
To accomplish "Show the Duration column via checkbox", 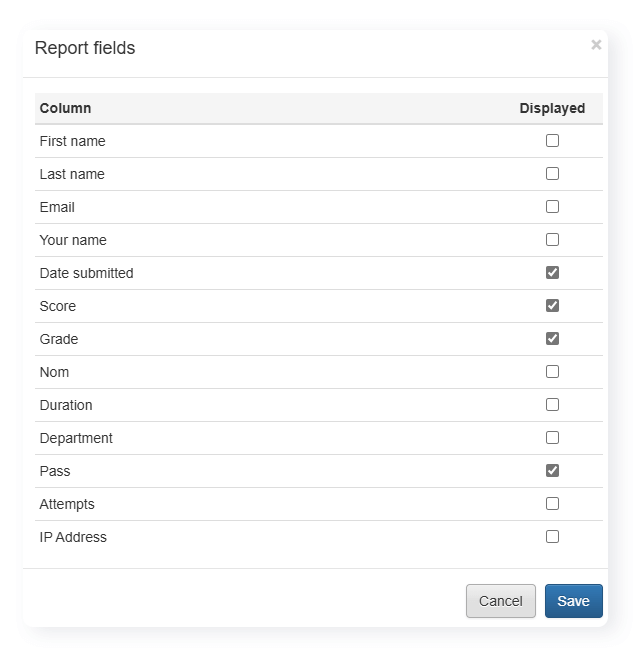I will (x=552, y=405).
